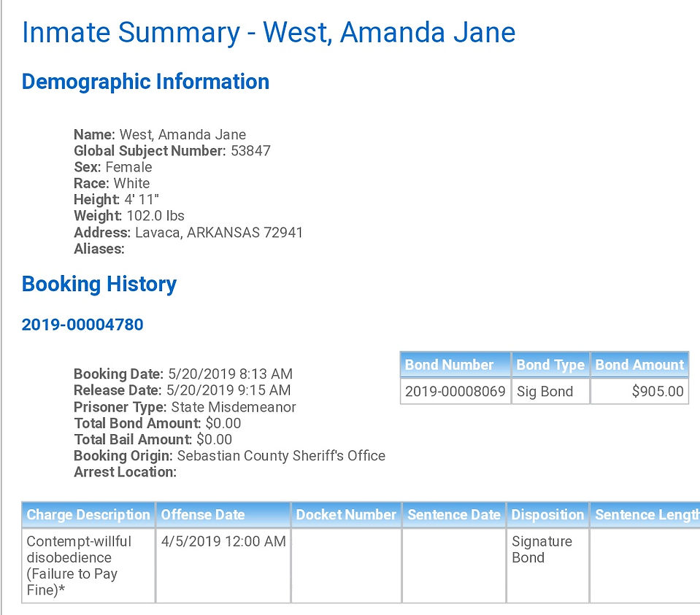Viewport: 700px width, 615px height.
Task: Click the Sentence Length column header
Action: 645,514
